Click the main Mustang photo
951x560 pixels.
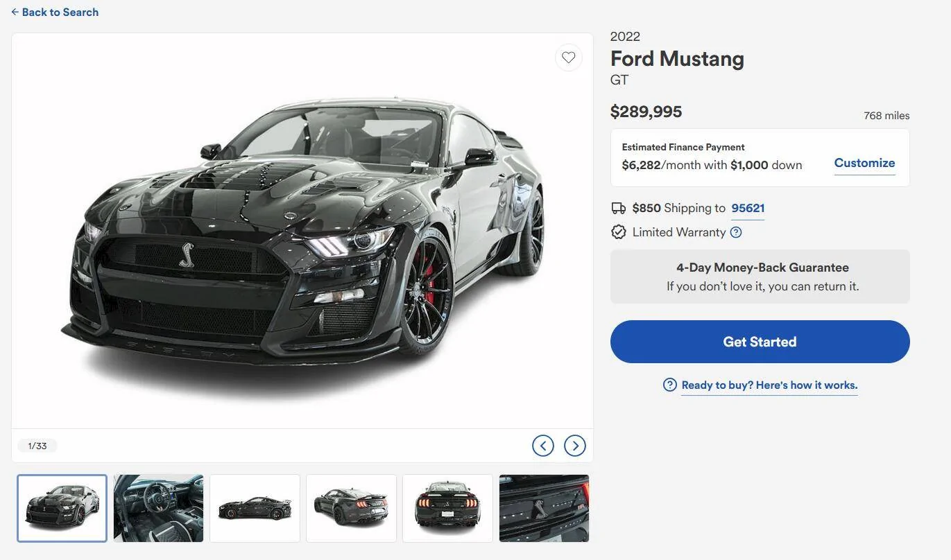(302, 231)
